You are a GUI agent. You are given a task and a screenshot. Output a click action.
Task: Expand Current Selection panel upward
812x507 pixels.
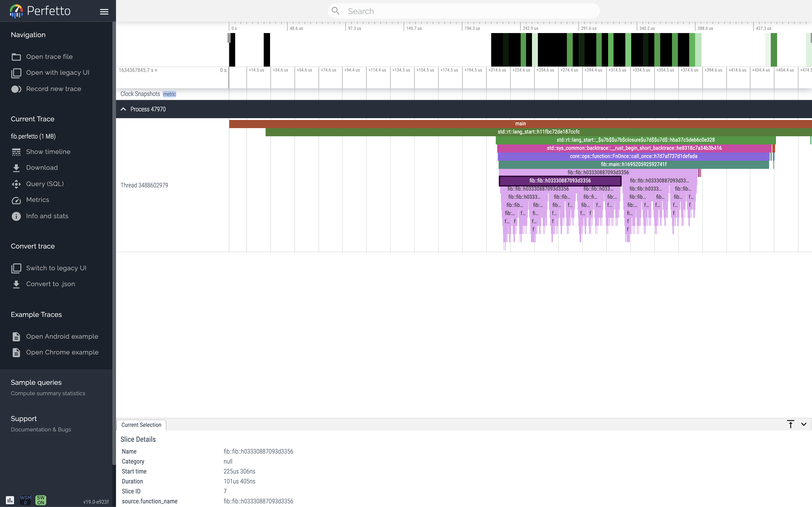pos(791,424)
